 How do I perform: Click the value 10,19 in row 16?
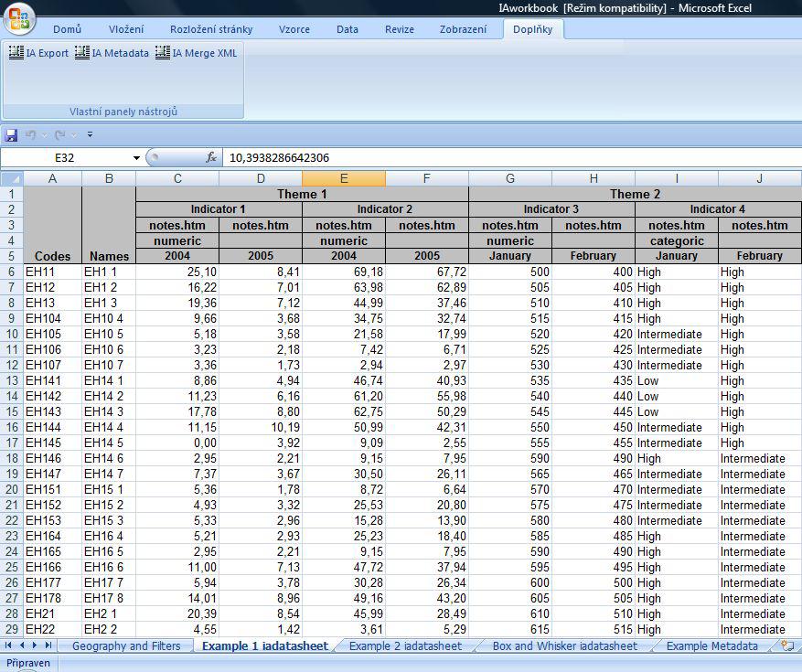(x=261, y=427)
